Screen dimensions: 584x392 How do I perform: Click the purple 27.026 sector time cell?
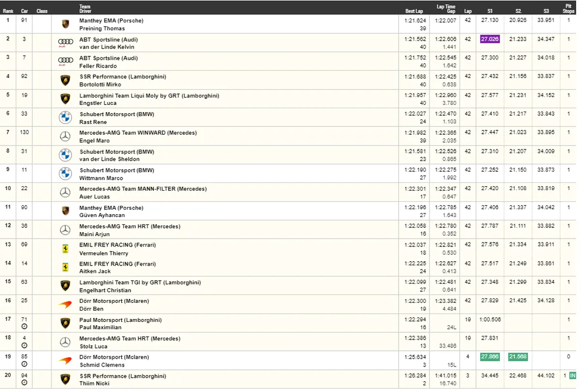(x=489, y=39)
